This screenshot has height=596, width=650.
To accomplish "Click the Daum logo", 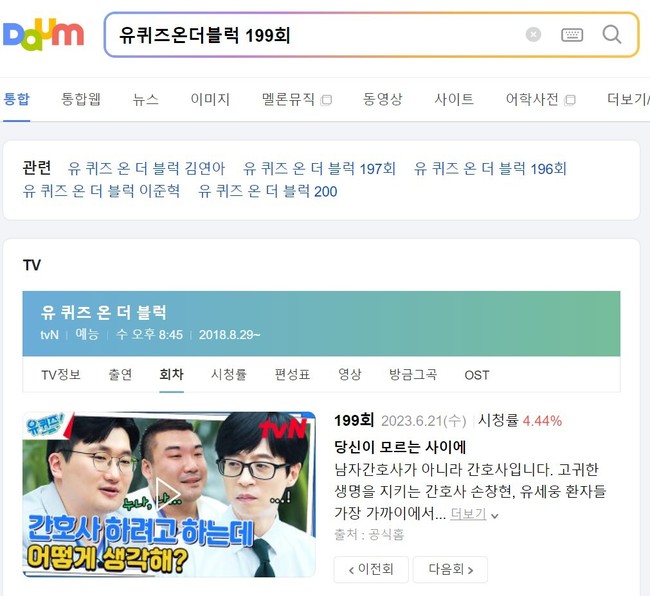I will pos(43,34).
